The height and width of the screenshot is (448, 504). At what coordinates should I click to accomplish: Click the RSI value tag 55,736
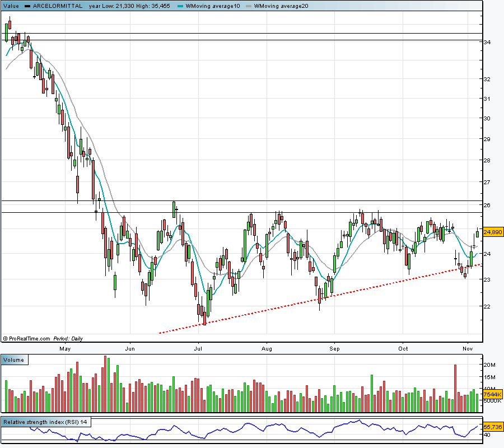(x=492, y=427)
